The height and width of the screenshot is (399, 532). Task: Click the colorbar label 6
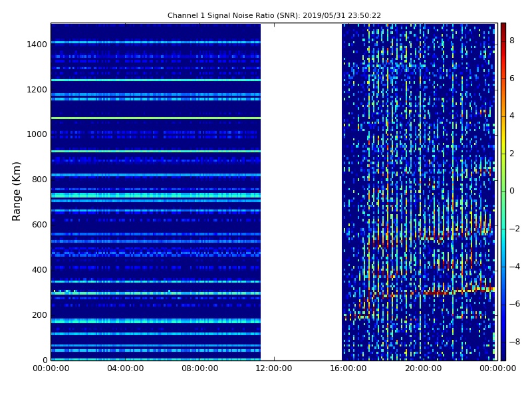512,78
